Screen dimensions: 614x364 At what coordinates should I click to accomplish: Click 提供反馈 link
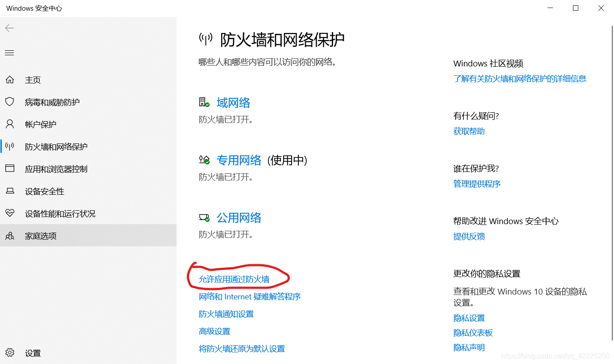point(469,237)
